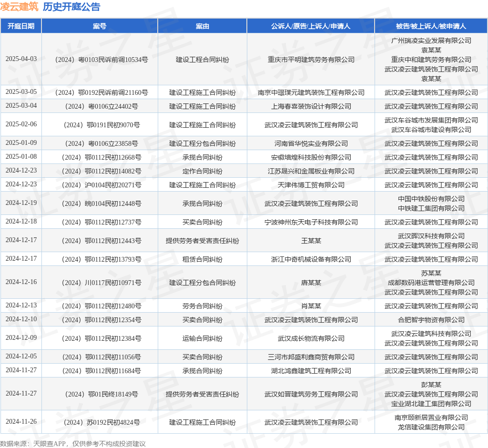
Task: Select the 案号 column header
Action: tap(100, 26)
